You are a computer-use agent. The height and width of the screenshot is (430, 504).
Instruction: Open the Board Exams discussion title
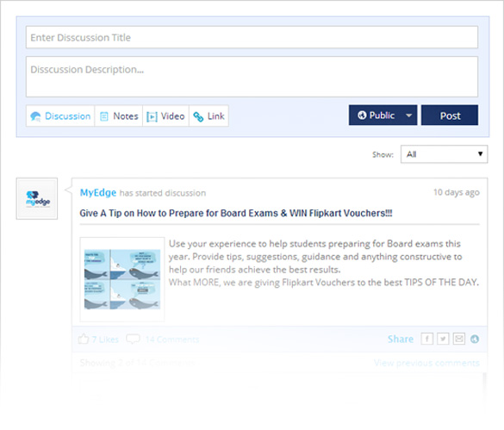[x=236, y=213]
